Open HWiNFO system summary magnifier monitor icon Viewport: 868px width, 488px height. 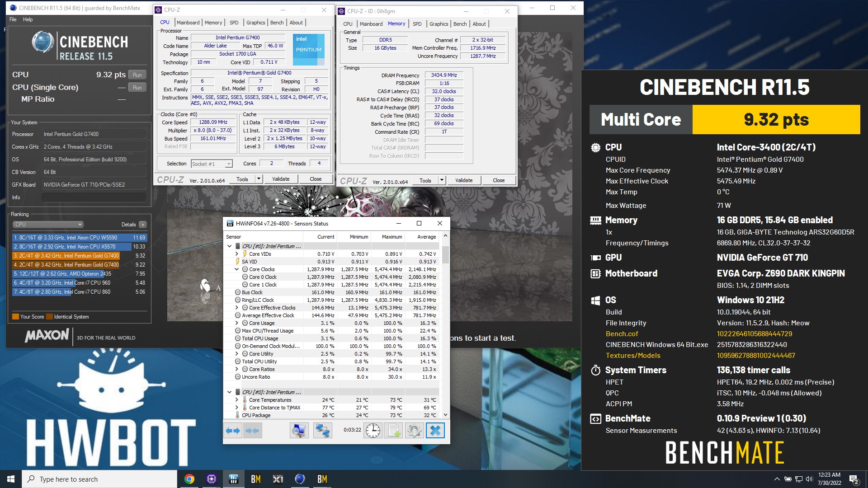click(x=299, y=430)
